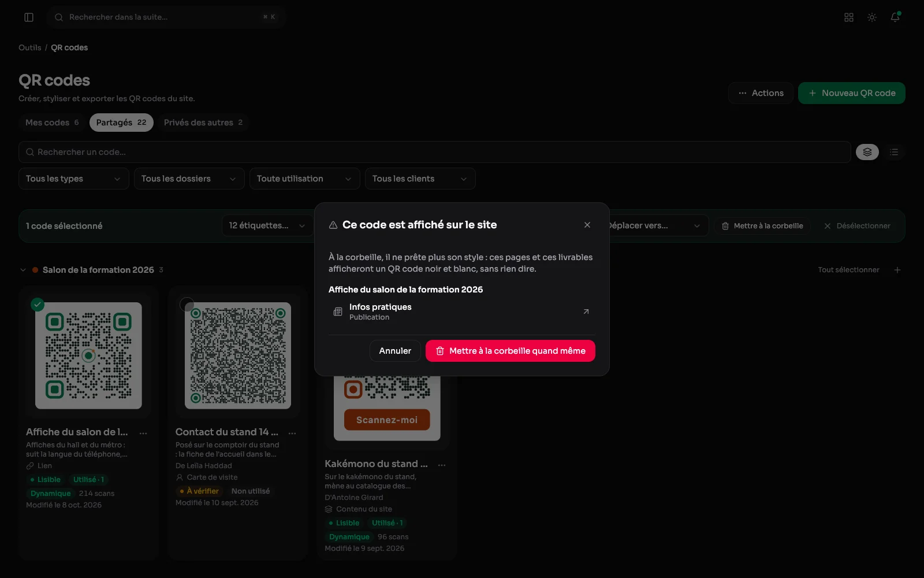
Task: Switch to Mes codes tab
Action: point(52,123)
